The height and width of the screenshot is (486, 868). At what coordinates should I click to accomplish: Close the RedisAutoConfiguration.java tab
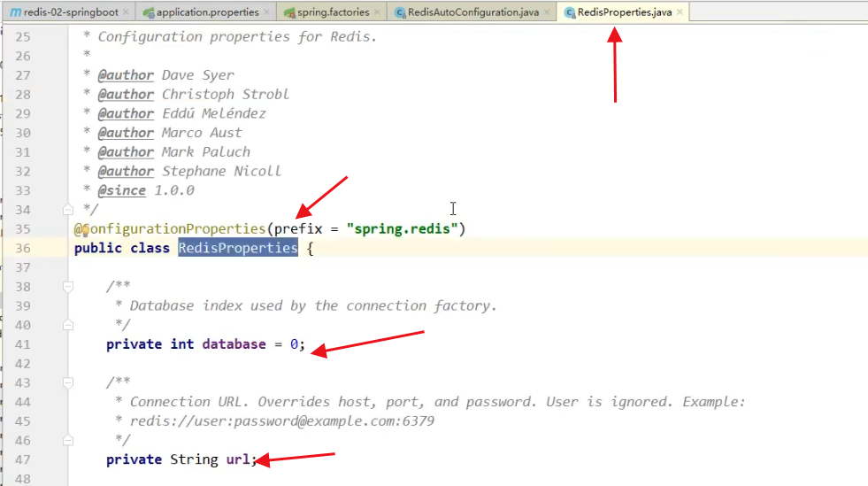click(x=547, y=12)
